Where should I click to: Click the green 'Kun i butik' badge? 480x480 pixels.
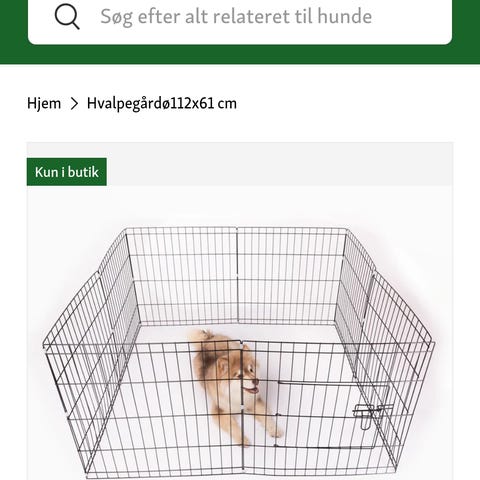[x=67, y=172]
